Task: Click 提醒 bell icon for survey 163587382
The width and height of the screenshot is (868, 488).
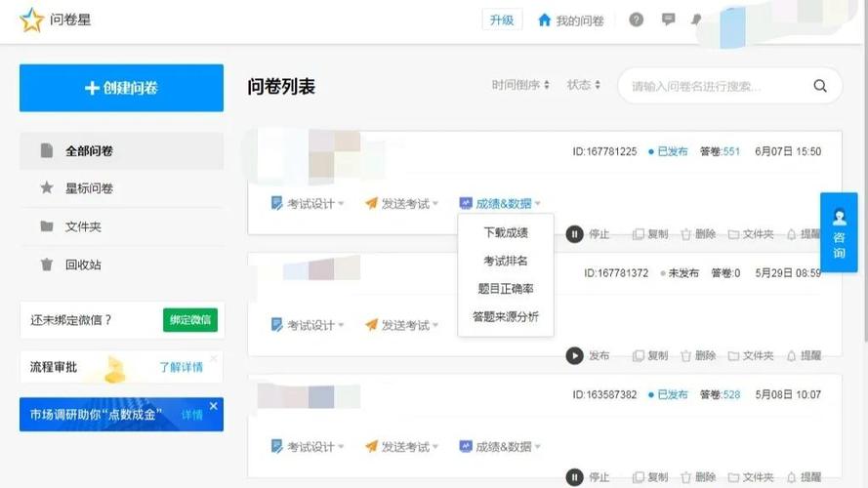Action: point(792,477)
